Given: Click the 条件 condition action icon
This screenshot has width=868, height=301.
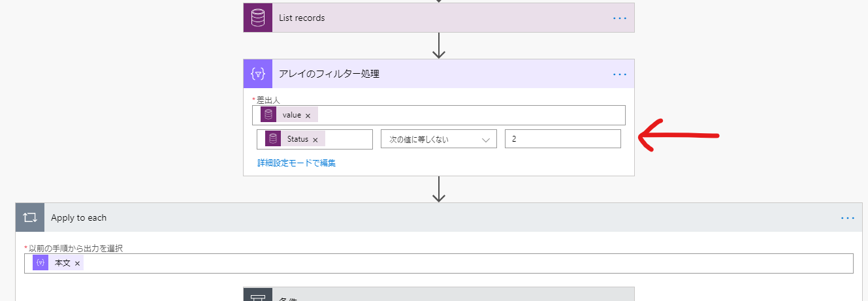Looking at the screenshot, I should click(x=257, y=294).
